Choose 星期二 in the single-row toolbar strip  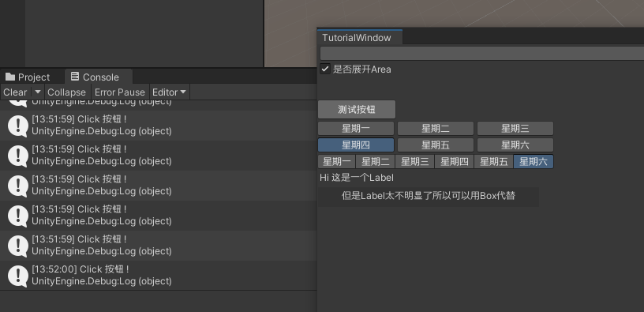coord(376,162)
